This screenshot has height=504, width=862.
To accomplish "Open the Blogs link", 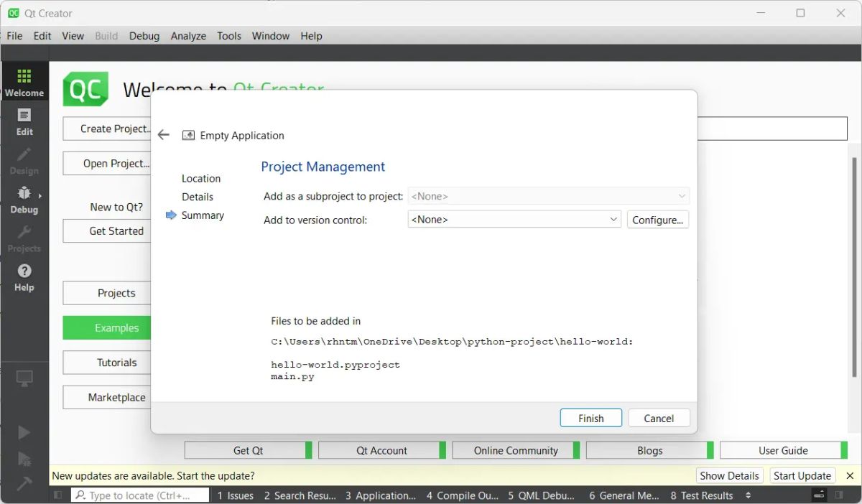I will pos(649,450).
